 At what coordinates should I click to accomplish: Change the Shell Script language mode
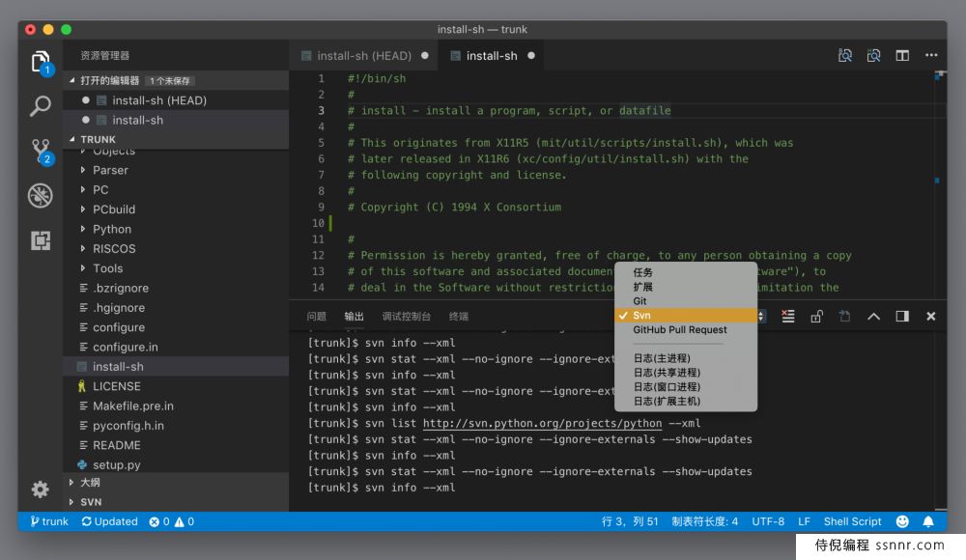pyautogui.click(x=853, y=521)
